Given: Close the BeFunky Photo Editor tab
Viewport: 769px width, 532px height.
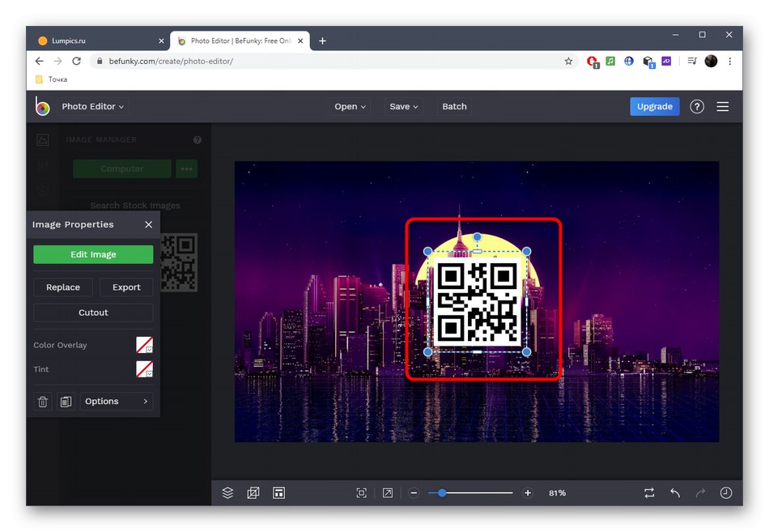Looking at the screenshot, I should coord(300,40).
